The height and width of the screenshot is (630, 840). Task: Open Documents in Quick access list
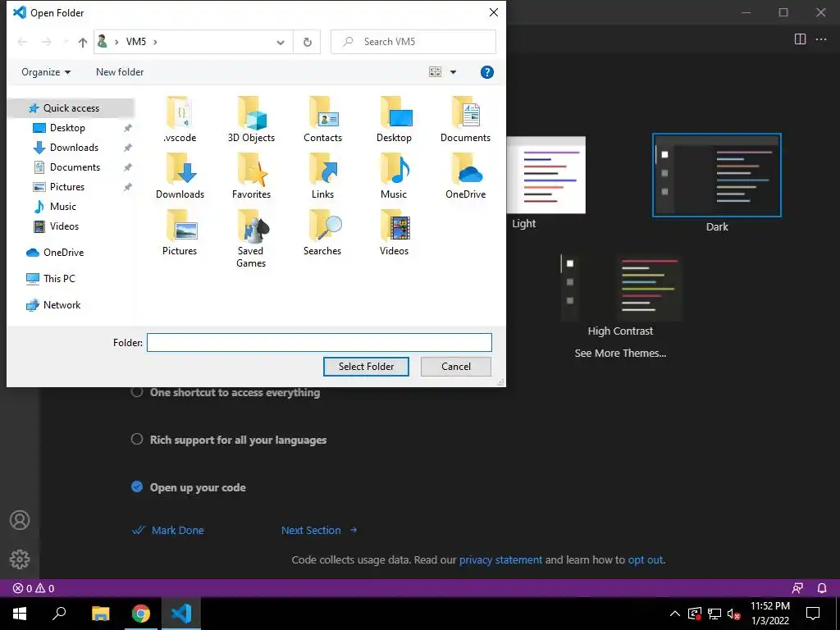75,167
